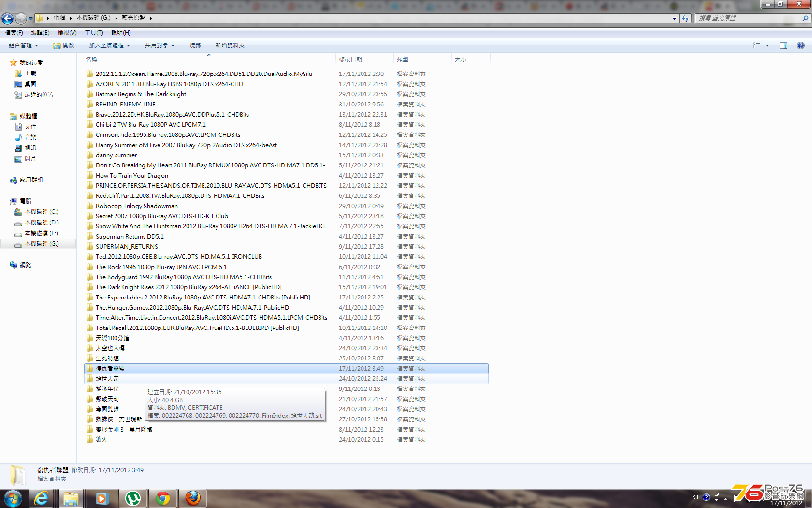Select 電腦 in navigation pane
The image size is (812, 508).
pos(21,201)
